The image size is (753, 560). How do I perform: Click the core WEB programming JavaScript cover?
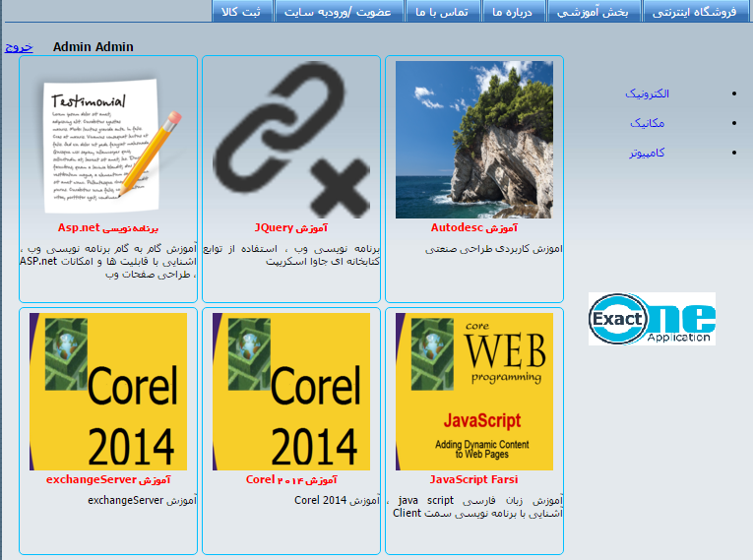pyautogui.click(x=474, y=392)
